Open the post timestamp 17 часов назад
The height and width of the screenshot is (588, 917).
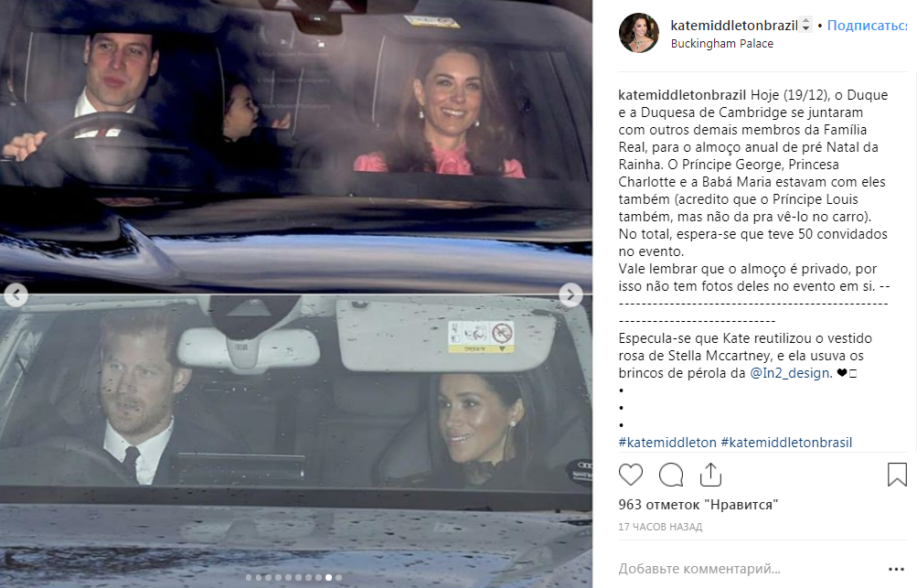click(x=660, y=527)
